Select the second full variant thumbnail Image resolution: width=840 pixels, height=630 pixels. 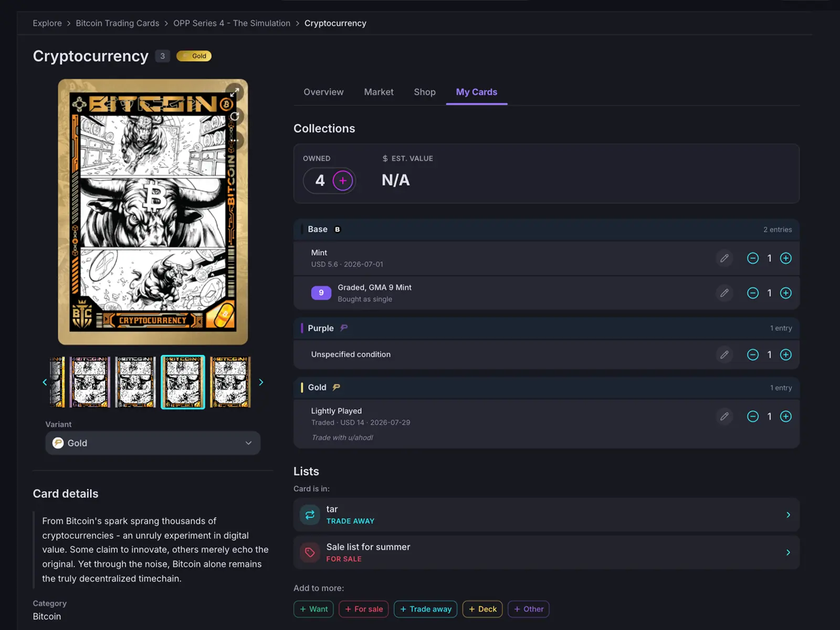tap(135, 382)
